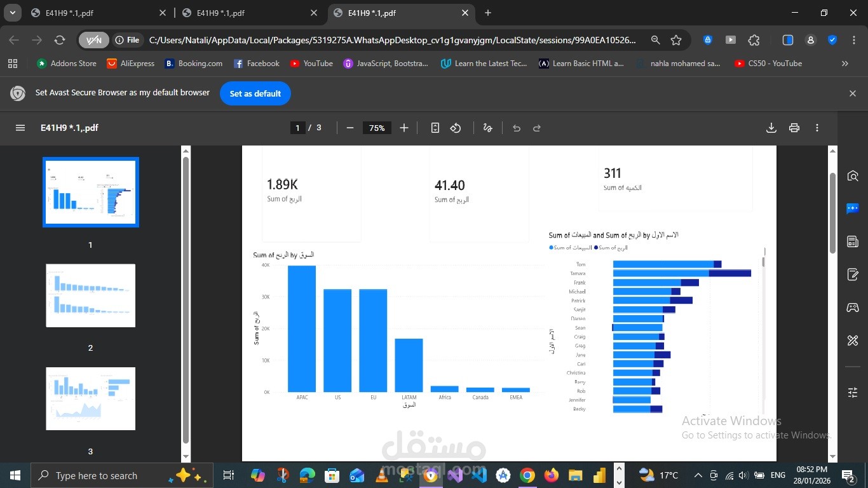The height and width of the screenshot is (488, 868).
Task: Toggle the PDF thumbnails sidebar menu
Action: click(20, 128)
